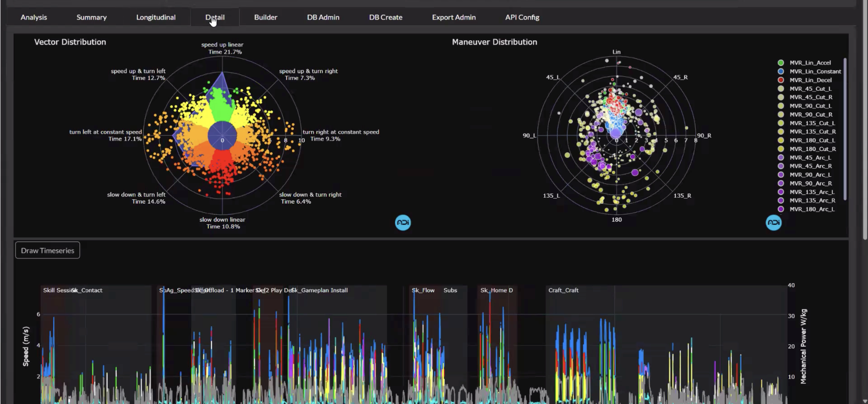Open the Analysis tab
Viewport: 868px width, 404px height.
[x=34, y=17]
